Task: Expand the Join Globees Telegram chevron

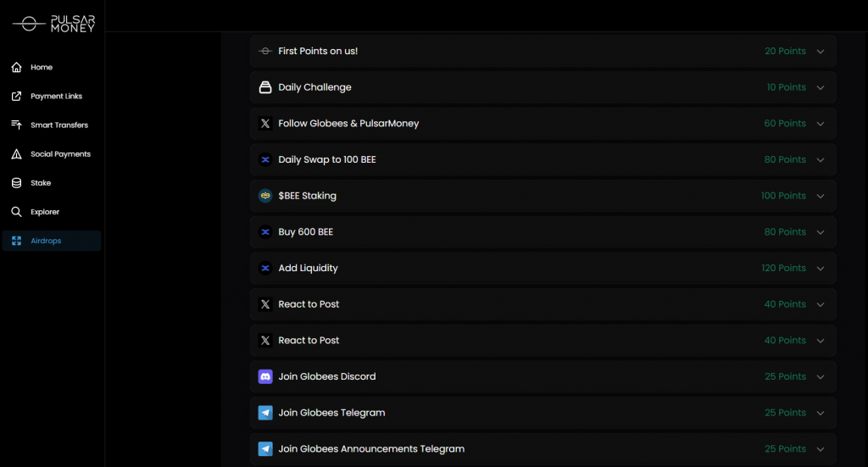Action: coord(821,413)
